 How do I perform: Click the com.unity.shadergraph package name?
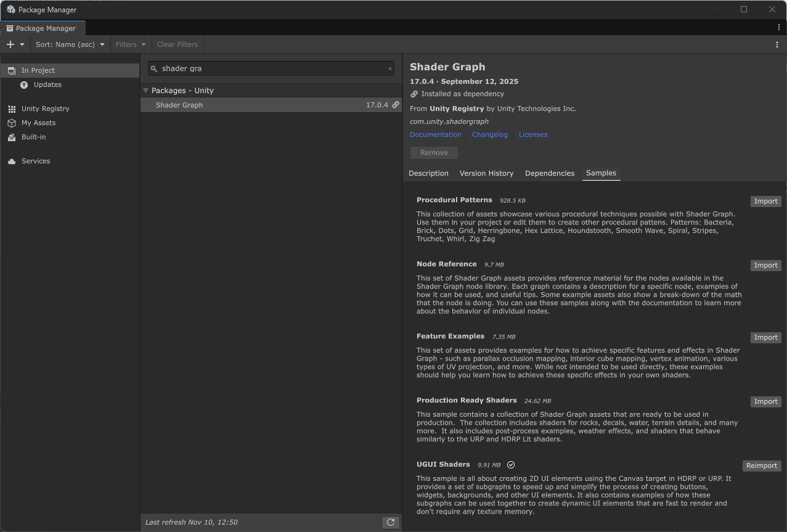pos(449,121)
